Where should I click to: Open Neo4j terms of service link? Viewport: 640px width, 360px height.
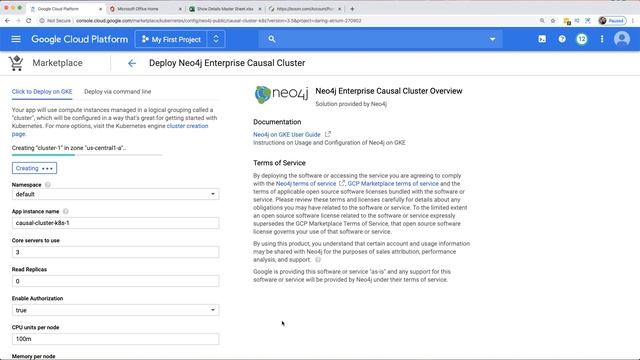tap(306, 184)
